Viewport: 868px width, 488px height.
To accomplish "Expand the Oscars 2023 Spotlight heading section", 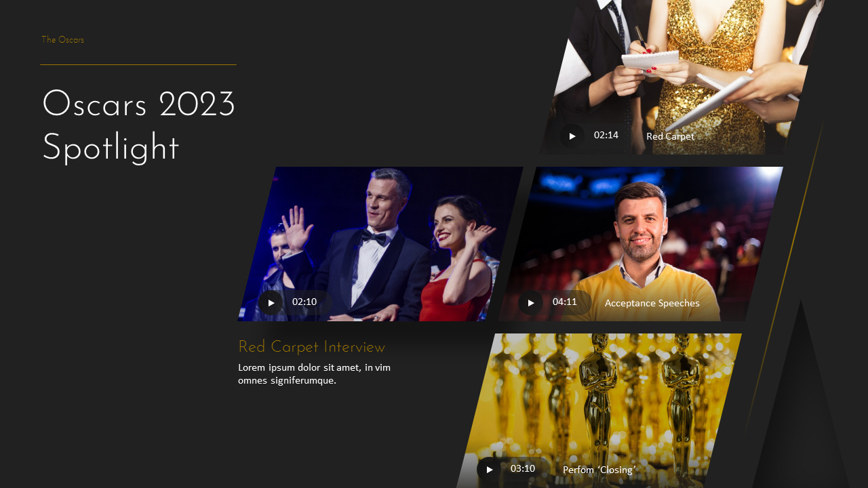I will [x=138, y=126].
